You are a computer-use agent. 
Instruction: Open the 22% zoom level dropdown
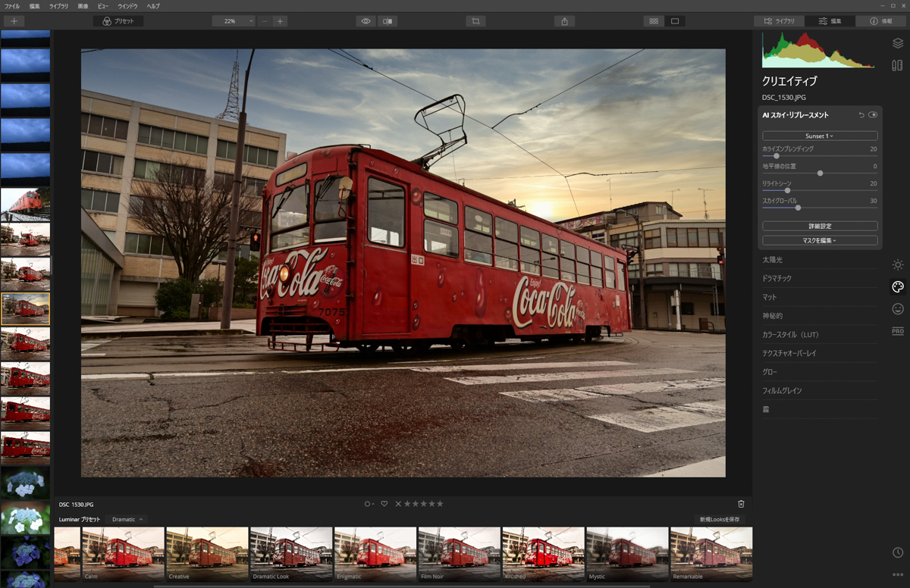tap(234, 21)
